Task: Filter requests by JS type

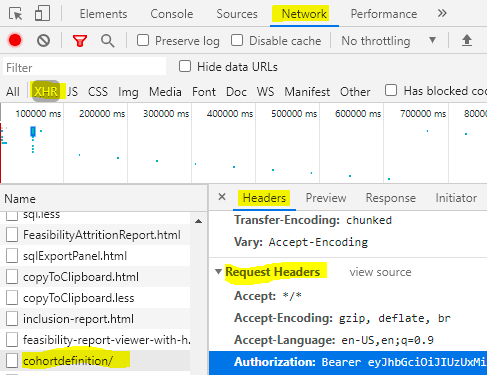Action: 72,91
